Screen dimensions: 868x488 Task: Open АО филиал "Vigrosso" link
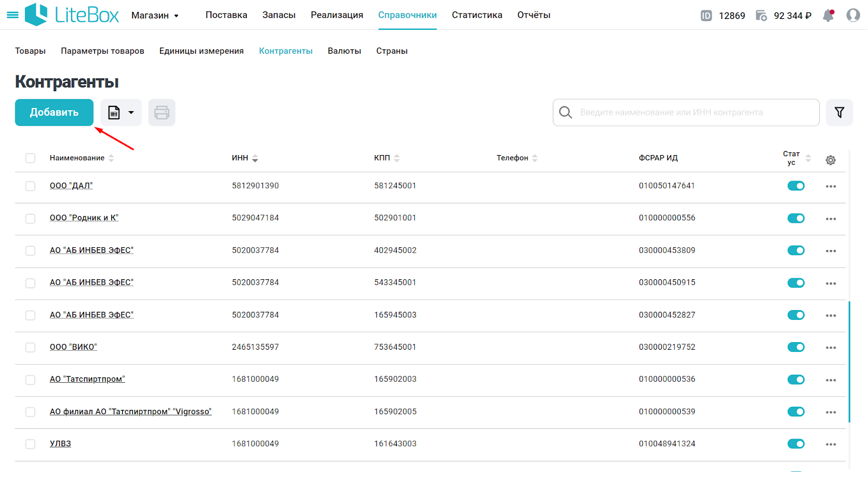point(131,412)
